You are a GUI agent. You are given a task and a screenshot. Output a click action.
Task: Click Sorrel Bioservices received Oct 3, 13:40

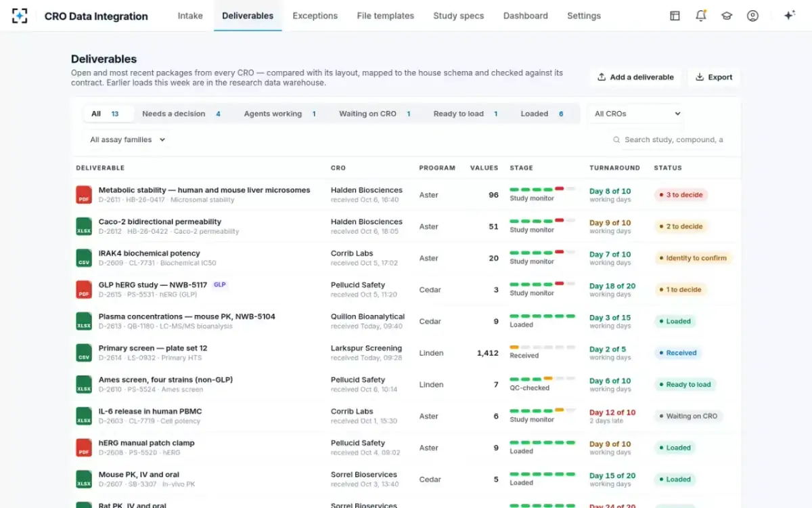click(x=364, y=480)
